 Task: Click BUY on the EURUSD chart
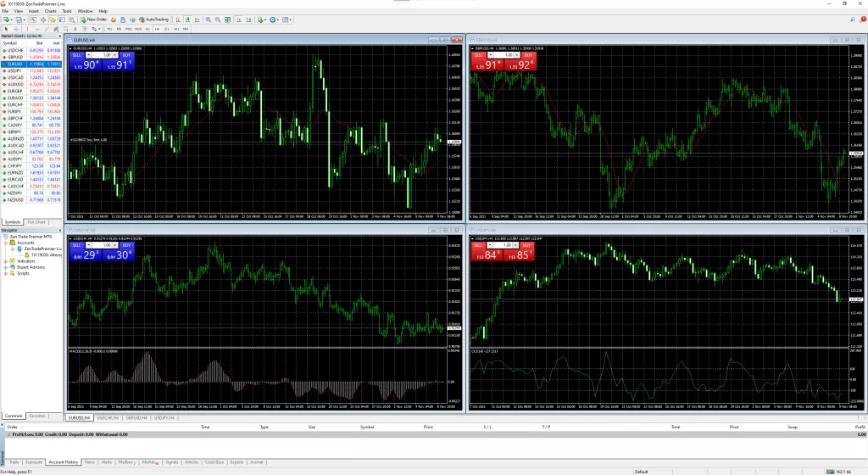(125, 54)
